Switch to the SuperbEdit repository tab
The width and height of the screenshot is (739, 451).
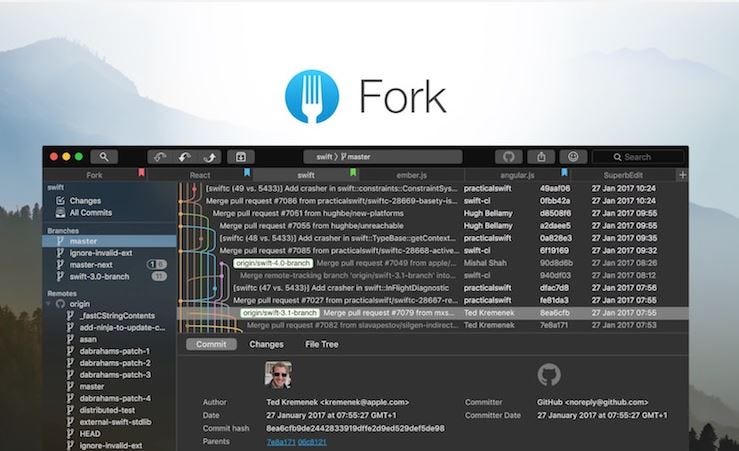coord(623,175)
